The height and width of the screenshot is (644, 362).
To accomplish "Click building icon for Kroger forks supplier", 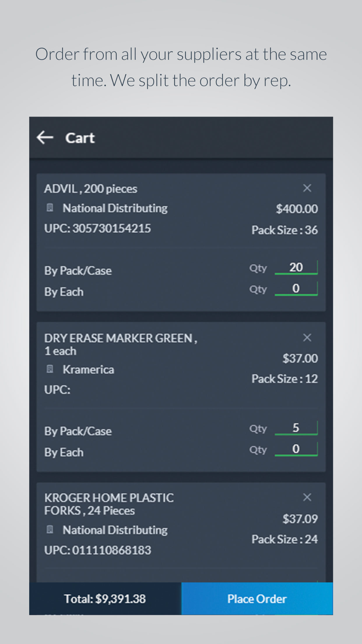I will [x=50, y=530].
